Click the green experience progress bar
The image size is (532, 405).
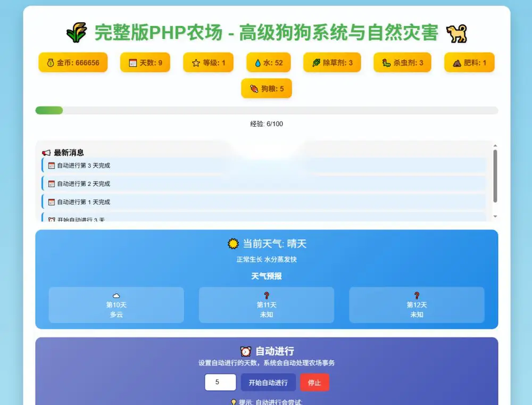click(49, 110)
